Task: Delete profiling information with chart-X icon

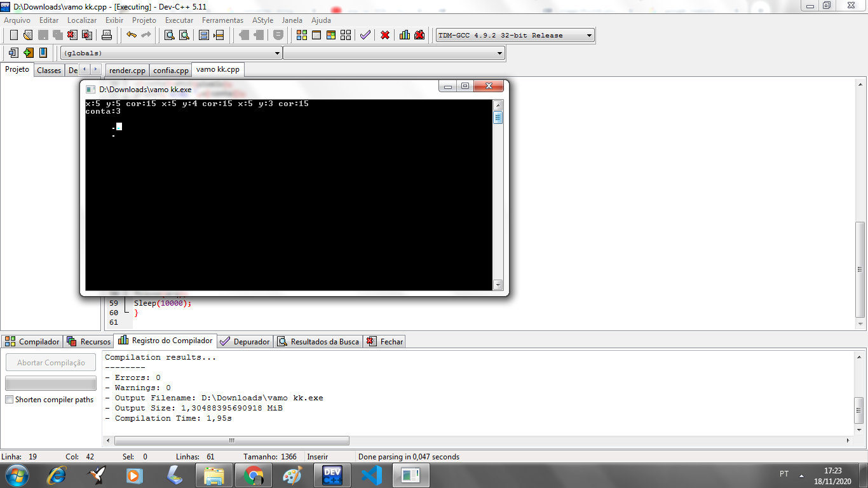Action: click(x=419, y=35)
